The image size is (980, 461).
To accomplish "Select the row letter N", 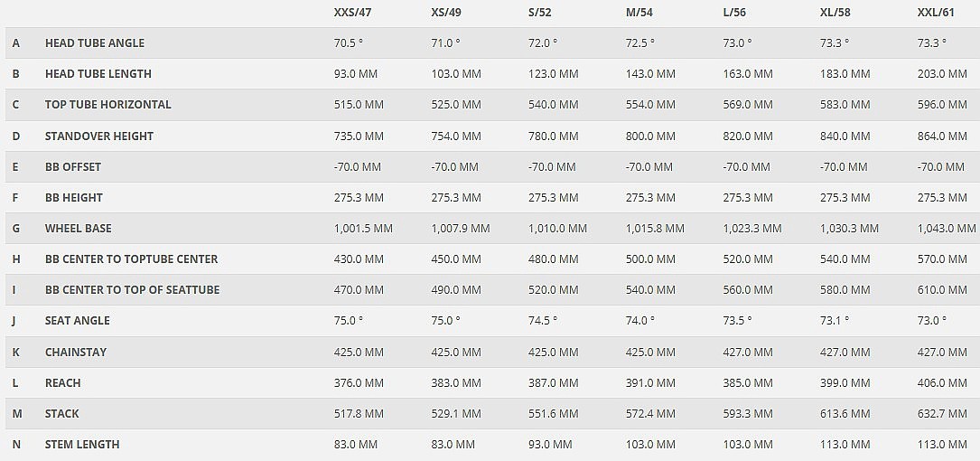I will click(x=16, y=445).
